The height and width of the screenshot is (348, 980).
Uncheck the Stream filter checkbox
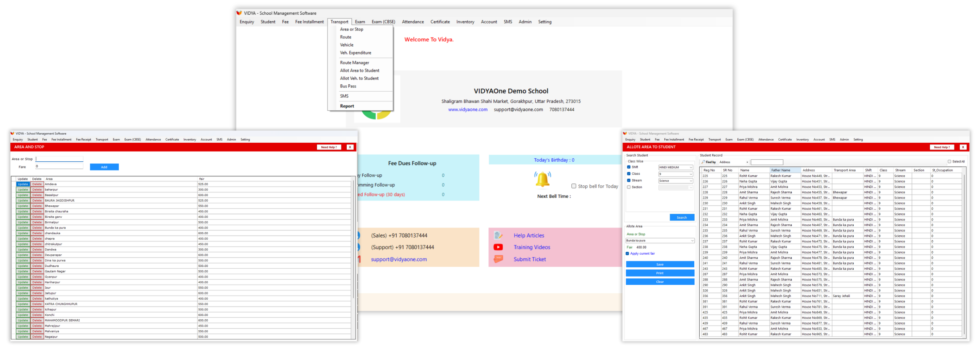(629, 181)
